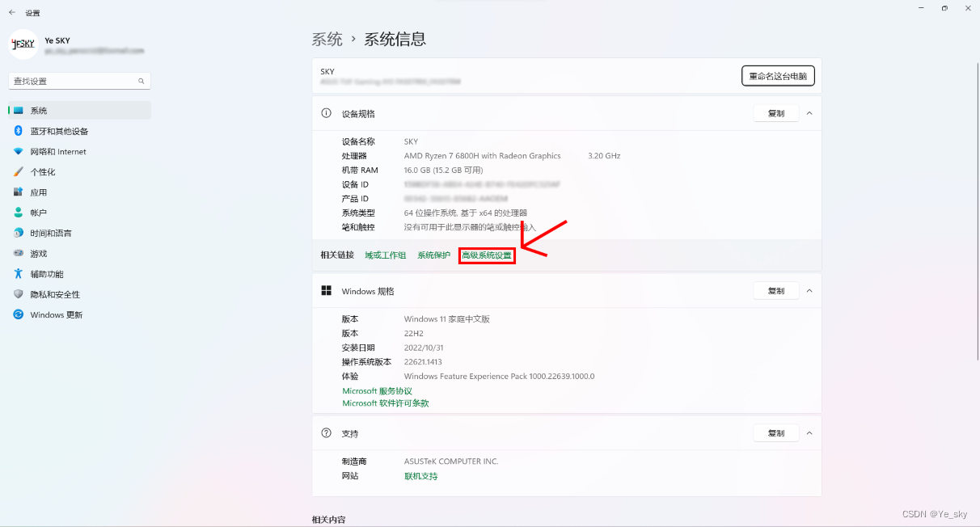Click the 查找设置 search field
Image resolution: width=980 pixels, height=527 pixels.
tap(79, 81)
